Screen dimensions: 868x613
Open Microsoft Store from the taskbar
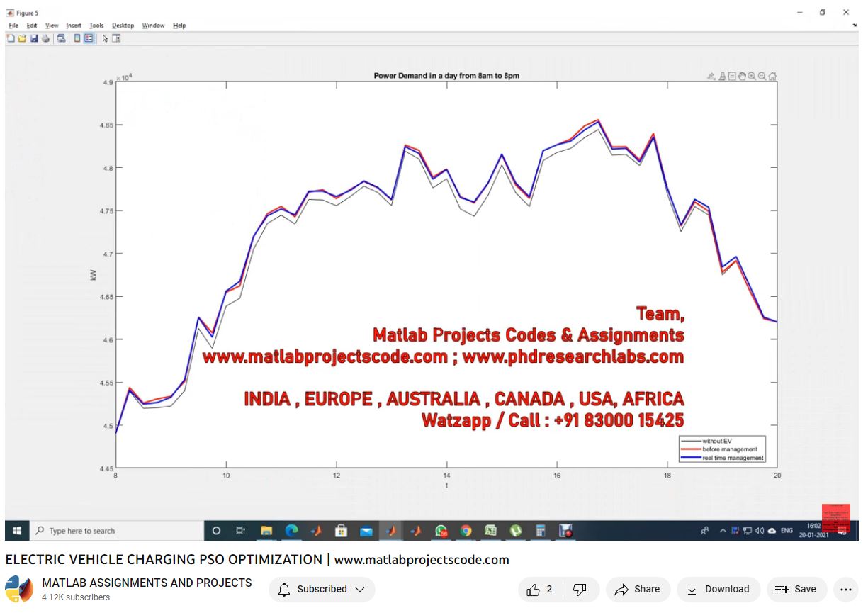tap(341, 530)
